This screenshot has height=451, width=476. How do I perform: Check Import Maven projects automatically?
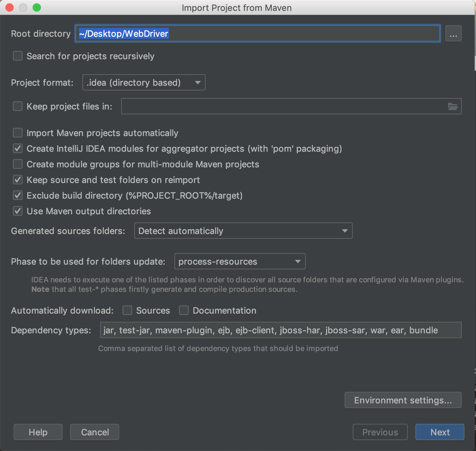click(18, 133)
